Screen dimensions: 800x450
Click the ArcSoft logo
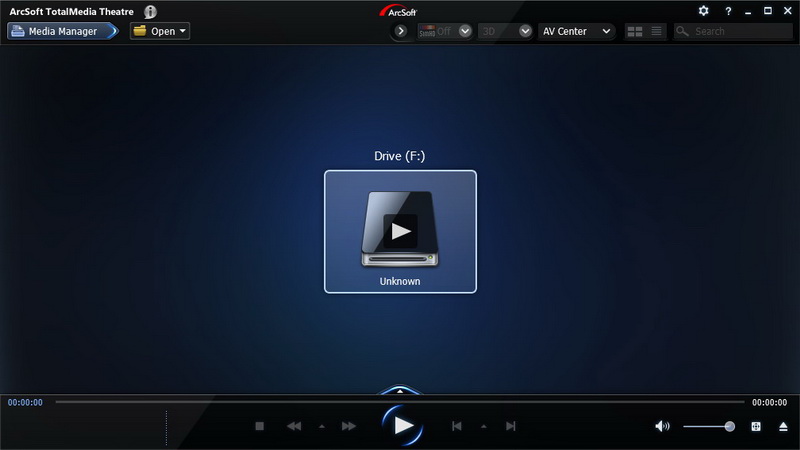tap(399, 11)
